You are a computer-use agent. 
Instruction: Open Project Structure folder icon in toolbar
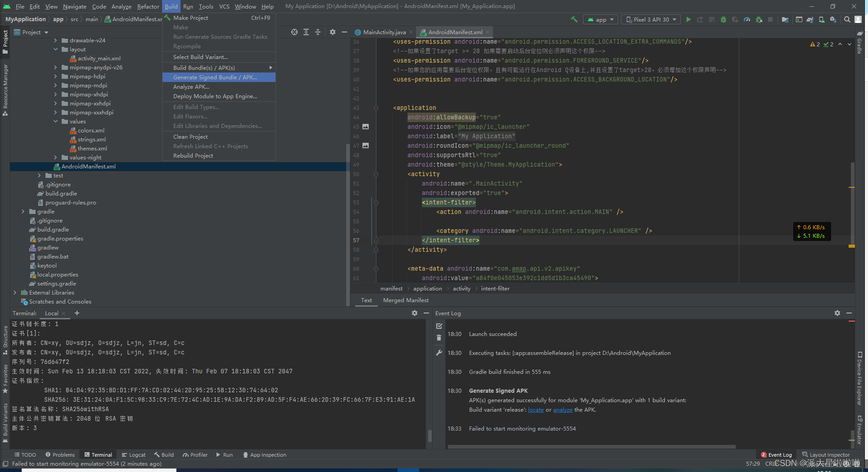pyautogui.click(x=785, y=19)
